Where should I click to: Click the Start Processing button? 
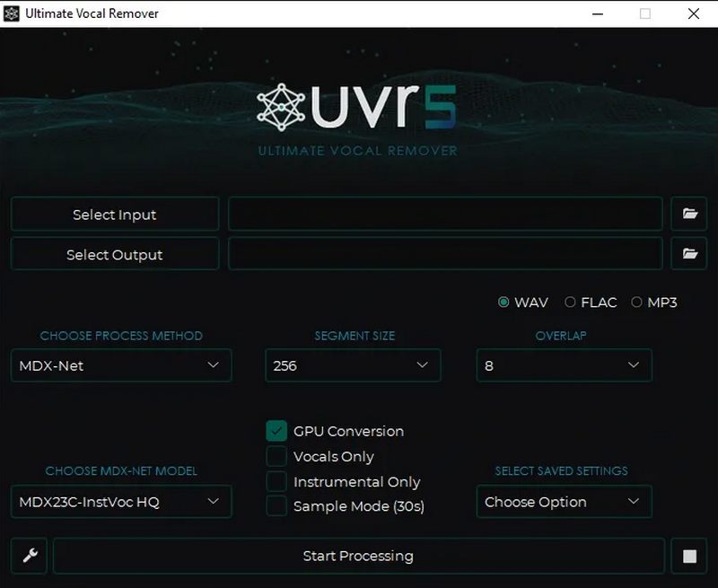tap(358, 557)
